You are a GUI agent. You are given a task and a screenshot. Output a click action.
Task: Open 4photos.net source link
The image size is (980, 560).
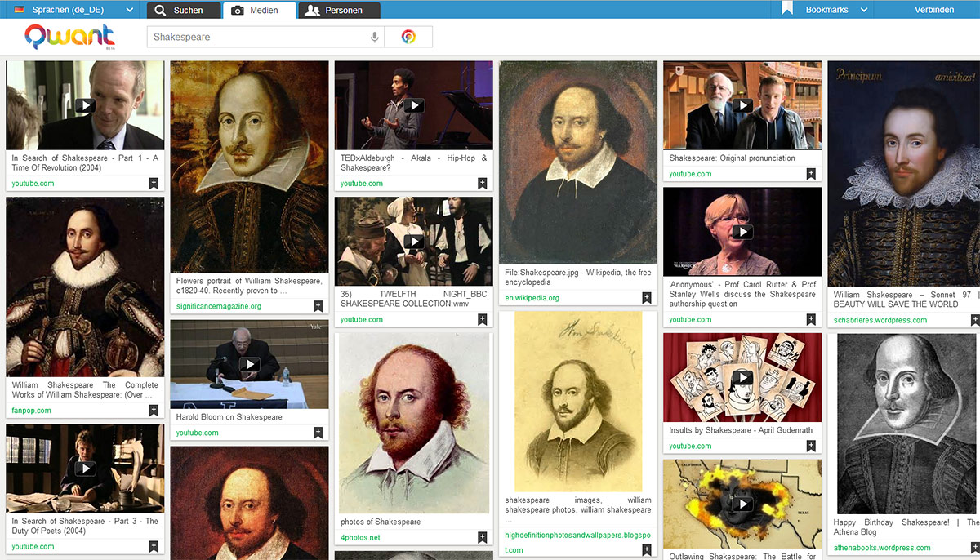[361, 538]
